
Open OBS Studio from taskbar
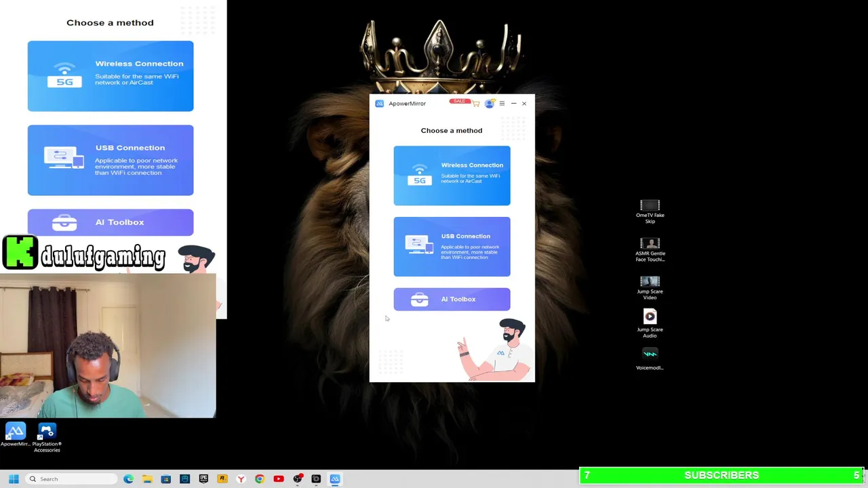click(x=297, y=479)
